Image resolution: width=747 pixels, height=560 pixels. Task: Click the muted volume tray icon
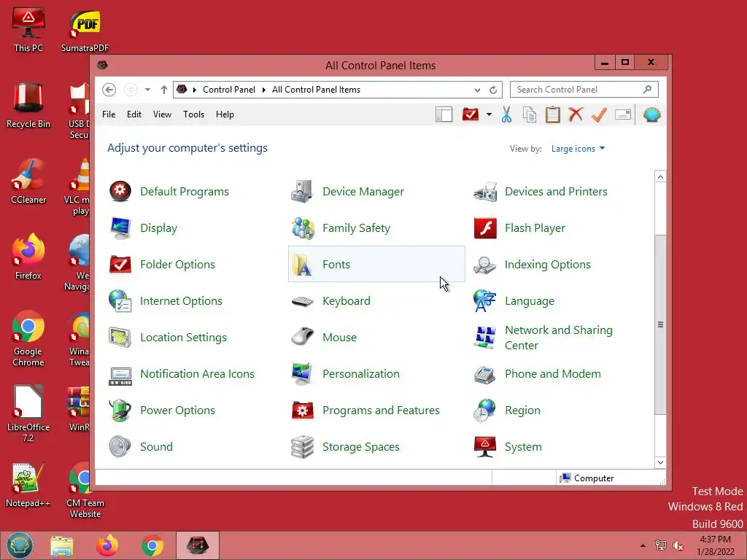coord(678,545)
